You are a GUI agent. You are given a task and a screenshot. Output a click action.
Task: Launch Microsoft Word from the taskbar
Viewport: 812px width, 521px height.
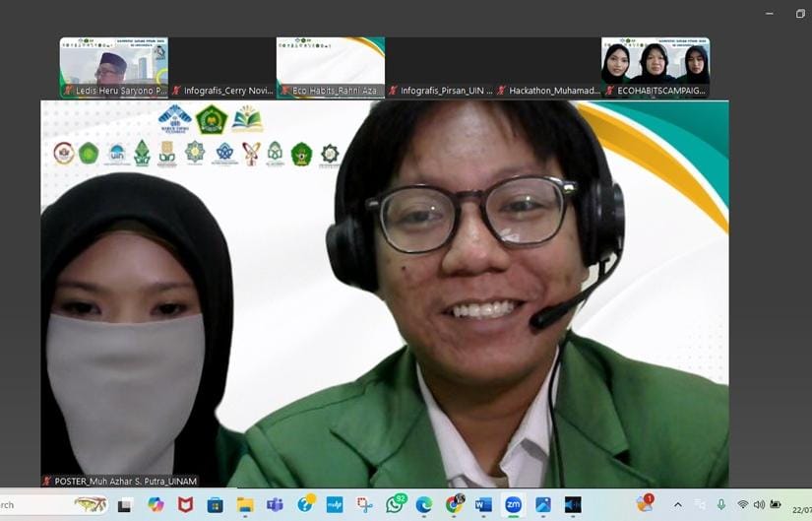[483, 505]
